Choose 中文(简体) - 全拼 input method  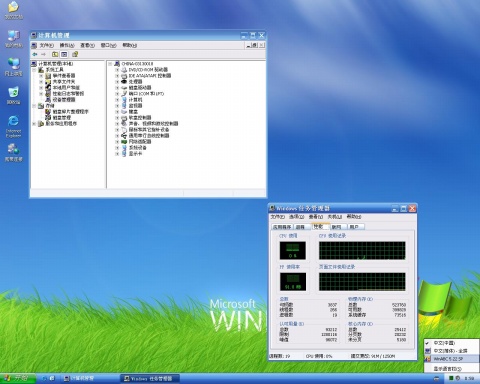(x=451, y=351)
